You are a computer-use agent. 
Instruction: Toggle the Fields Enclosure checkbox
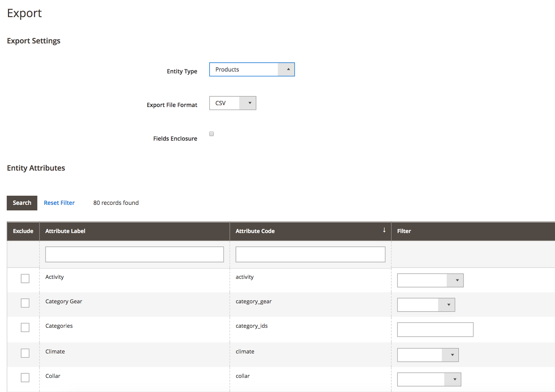(212, 134)
